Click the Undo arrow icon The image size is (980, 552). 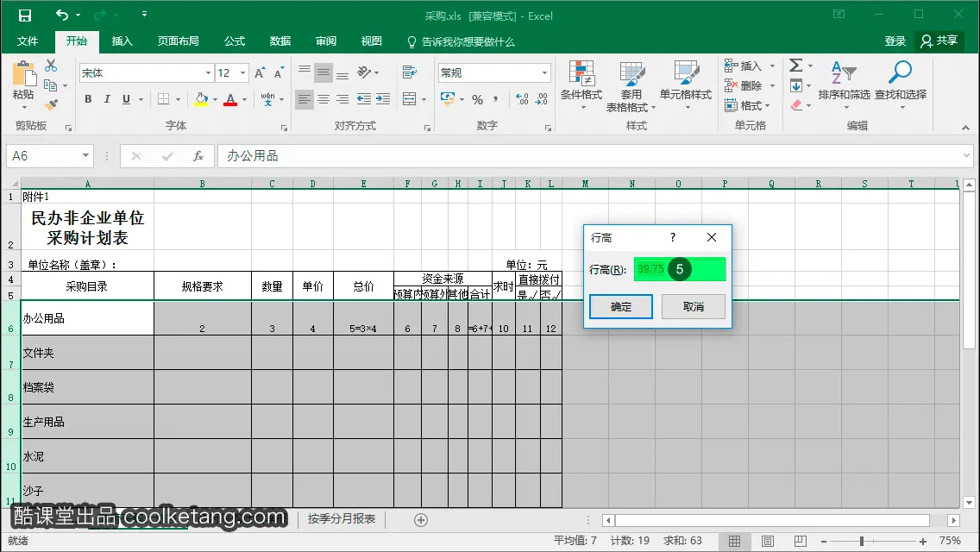61,15
